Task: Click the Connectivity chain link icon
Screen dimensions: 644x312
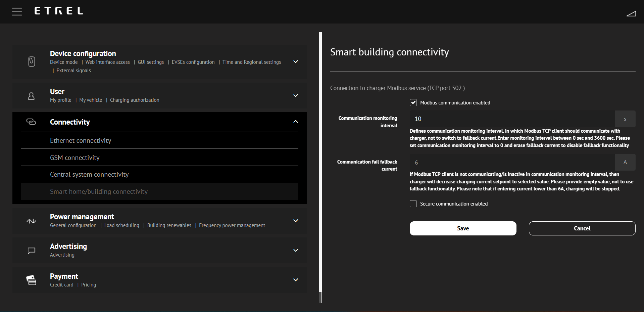Action: [31, 122]
